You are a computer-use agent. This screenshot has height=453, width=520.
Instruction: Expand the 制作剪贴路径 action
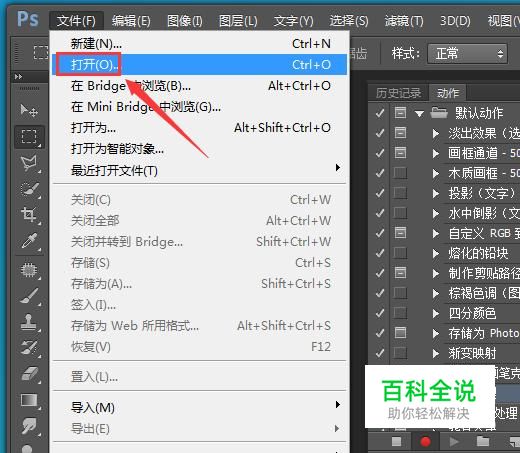(435, 273)
